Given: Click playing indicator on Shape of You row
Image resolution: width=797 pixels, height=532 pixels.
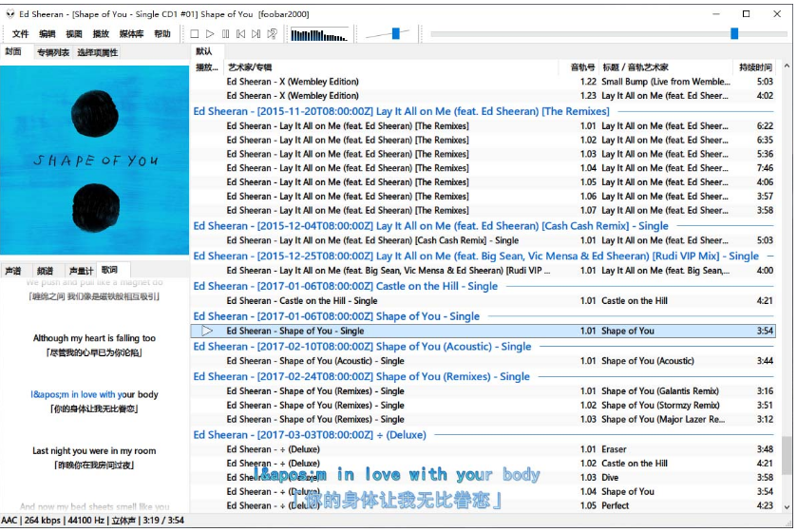Looking at the screenshot, I should pyautogui.click(x=207, y=331).
